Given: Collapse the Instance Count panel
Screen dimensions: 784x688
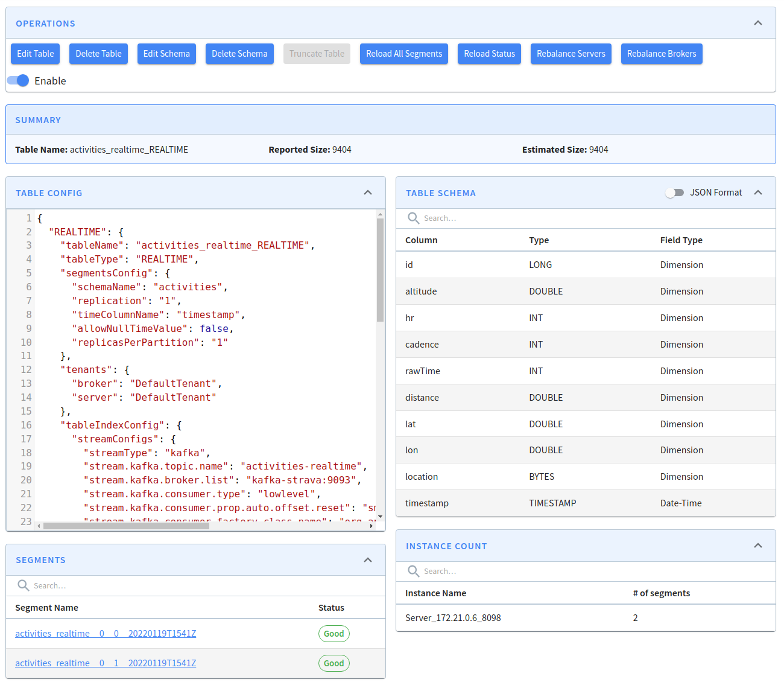Looking at the screenshot, I should click(x=758, y=545).
